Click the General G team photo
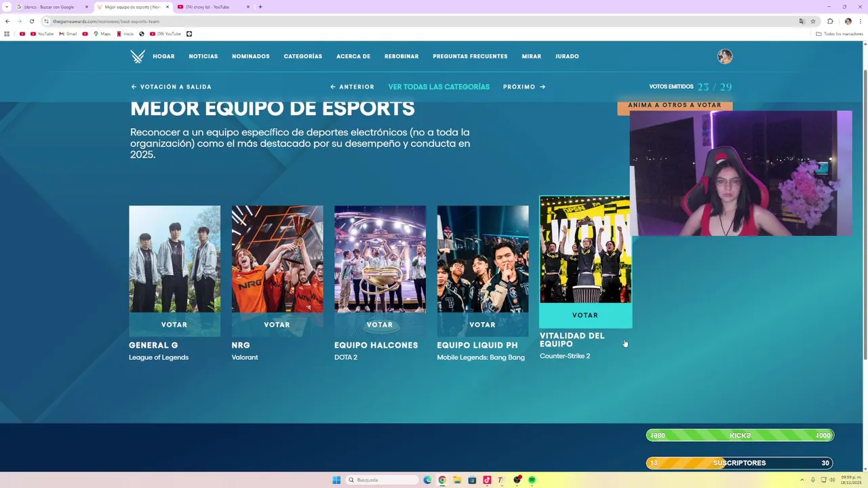The width and height of the screenshot is (868, 488). [x=174, y=259]
